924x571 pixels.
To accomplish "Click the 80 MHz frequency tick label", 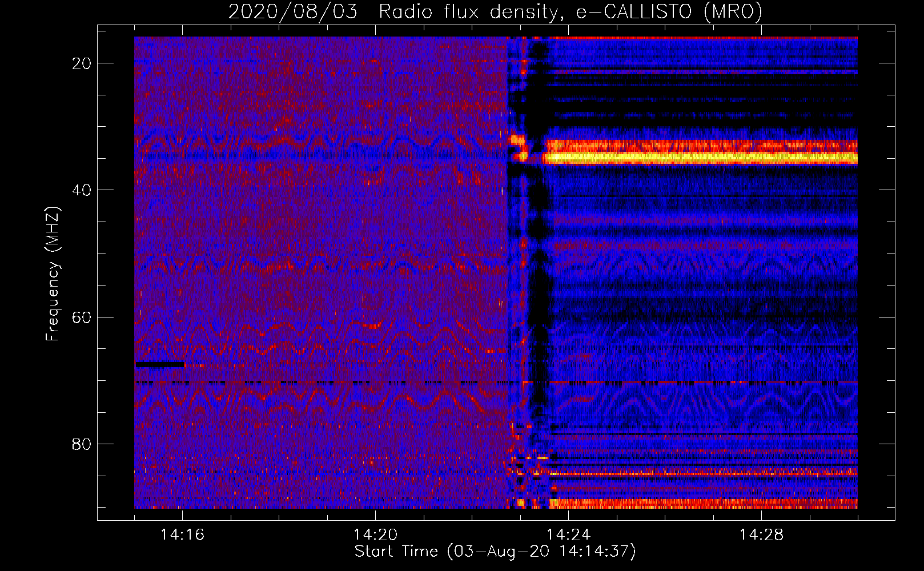I will 82,444.
